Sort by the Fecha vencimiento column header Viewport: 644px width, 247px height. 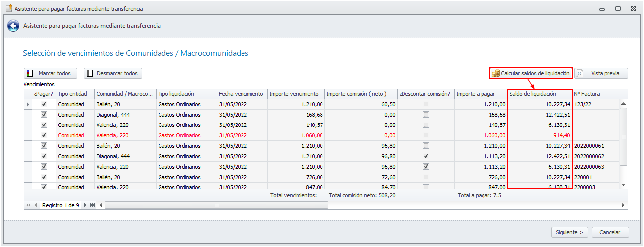(x=241, y=94)
